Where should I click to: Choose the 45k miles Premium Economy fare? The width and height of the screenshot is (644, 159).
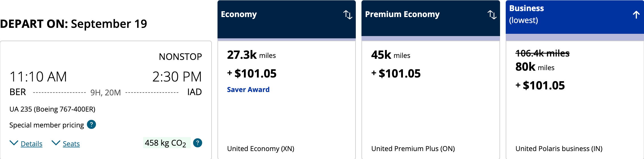pos(391,55)
